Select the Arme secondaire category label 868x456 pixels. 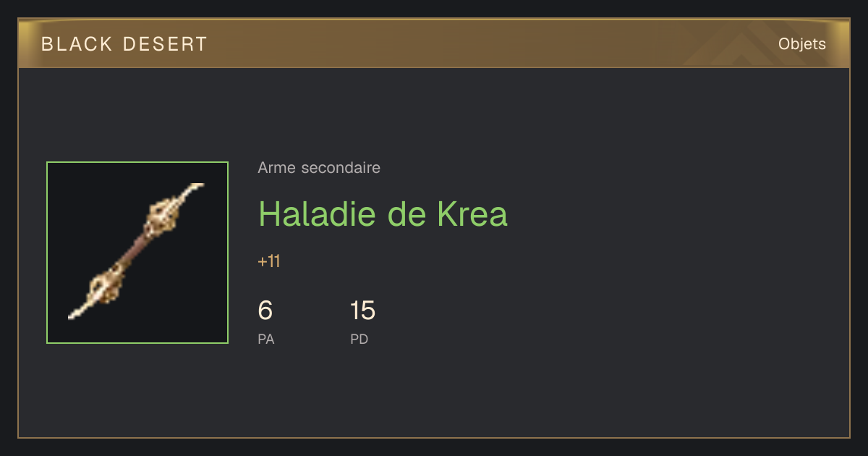[319, 168]
